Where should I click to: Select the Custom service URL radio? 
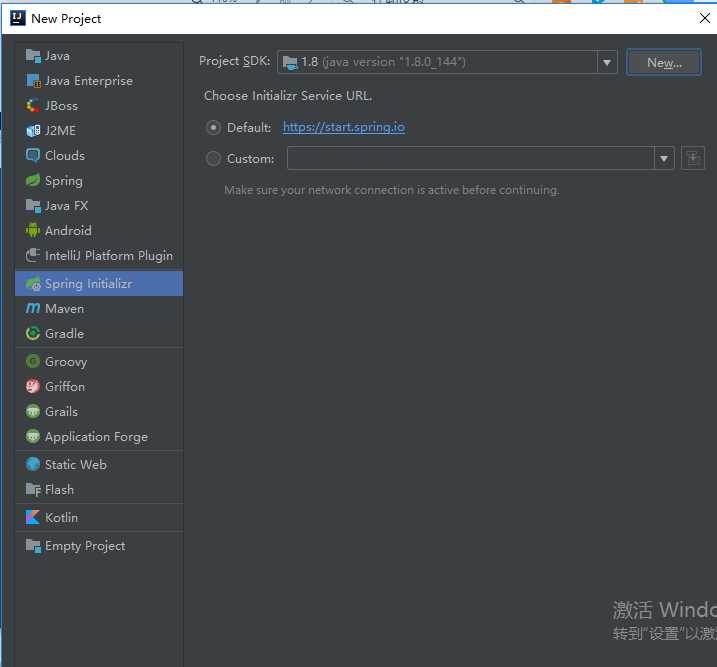tap(213, 159)
